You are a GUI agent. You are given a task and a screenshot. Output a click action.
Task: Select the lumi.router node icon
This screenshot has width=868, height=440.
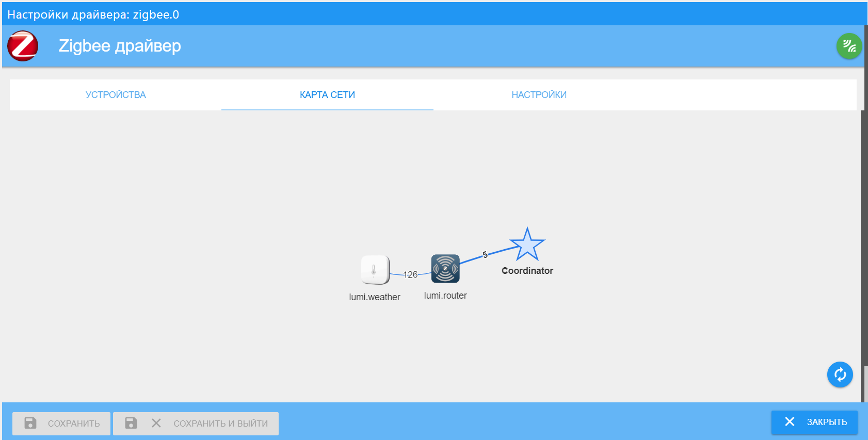pyautogui.click(x=445, y=268)
